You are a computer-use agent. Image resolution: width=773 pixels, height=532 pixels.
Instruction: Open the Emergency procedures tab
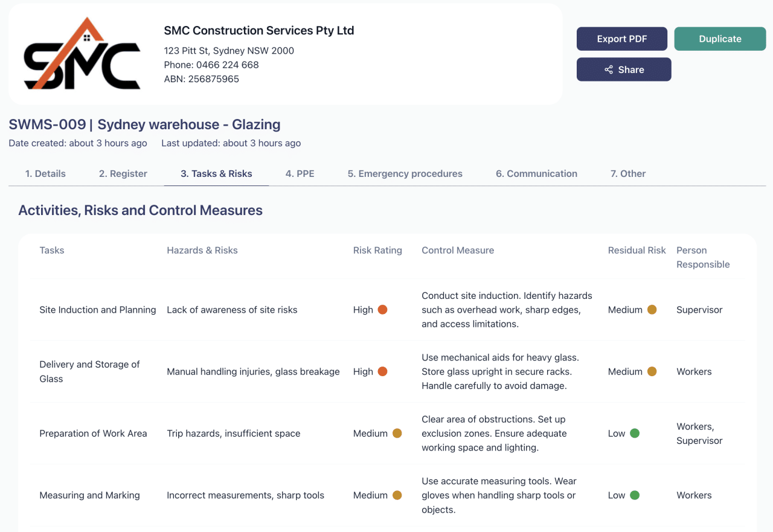coord(405,173)
